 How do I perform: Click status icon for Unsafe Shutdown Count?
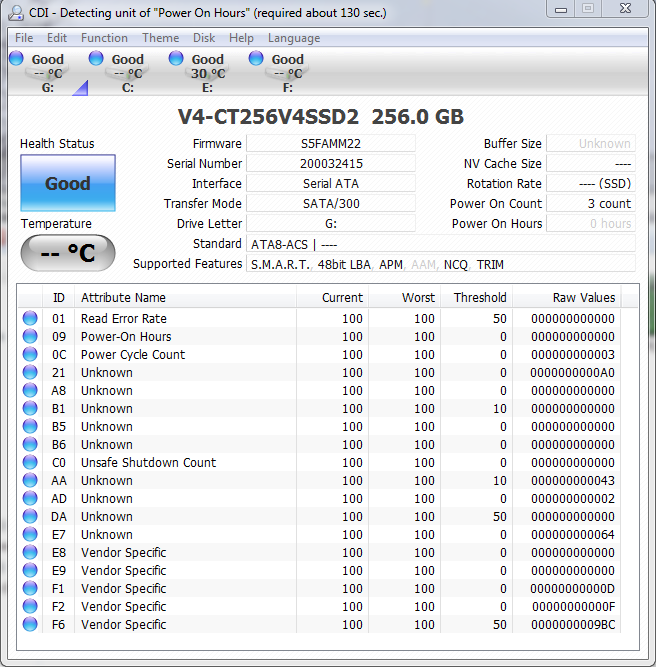pyautogui.click(x=31, y=463)
